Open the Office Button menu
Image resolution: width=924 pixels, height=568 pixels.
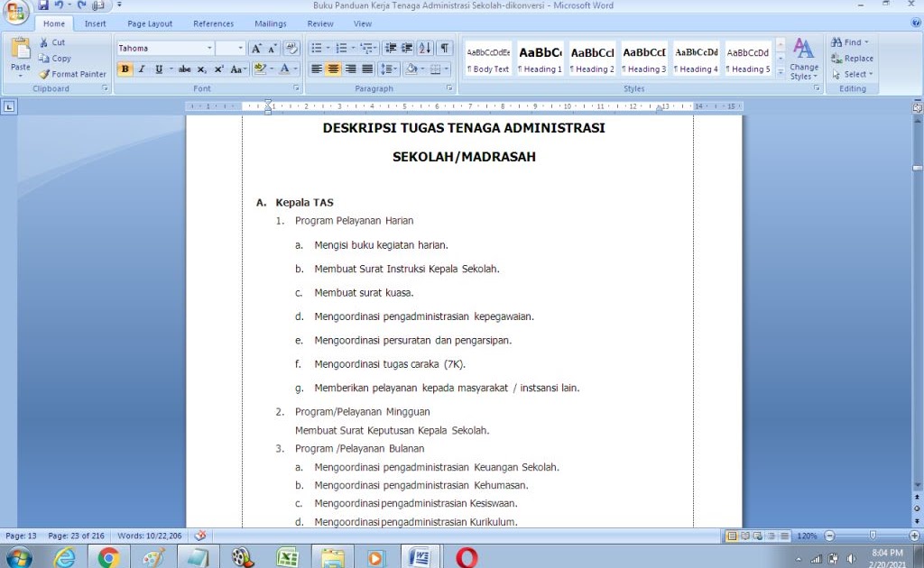point(15,12)
